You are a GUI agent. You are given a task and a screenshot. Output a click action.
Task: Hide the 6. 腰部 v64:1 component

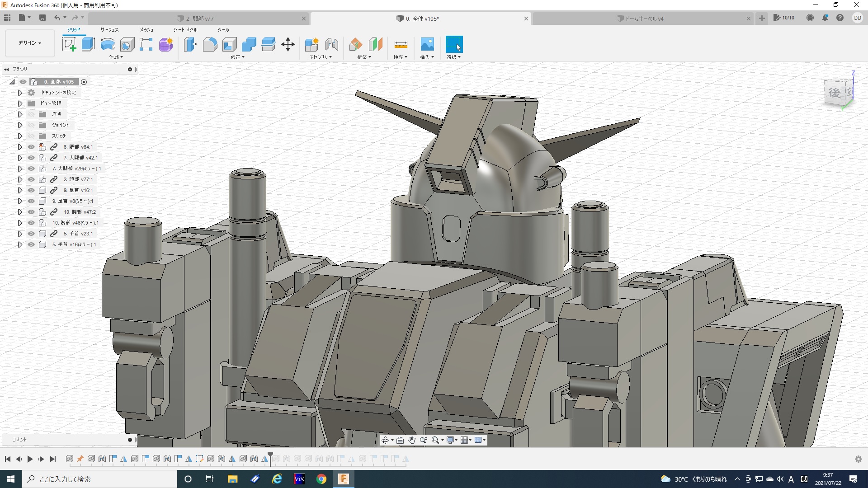pos(31,147)
